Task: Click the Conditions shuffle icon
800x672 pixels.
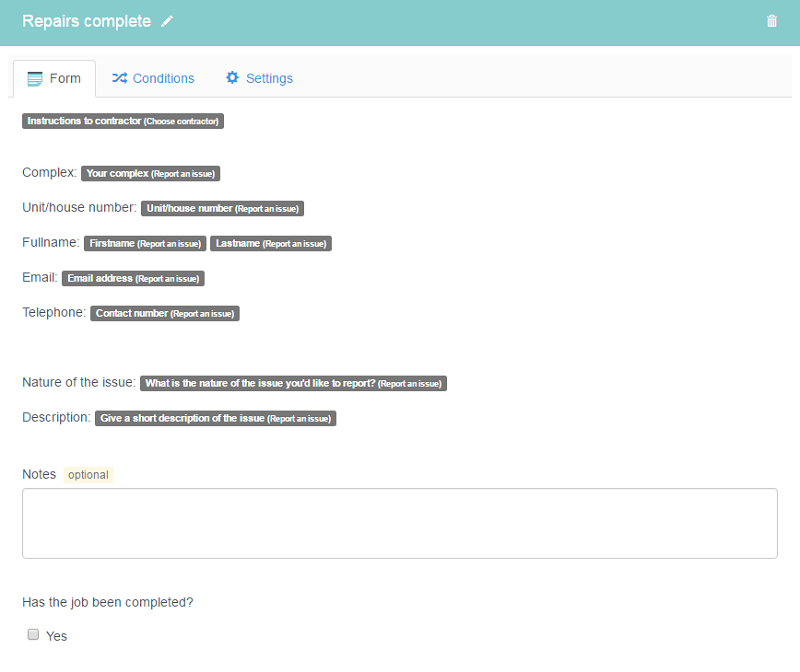Action: (119, 78)
